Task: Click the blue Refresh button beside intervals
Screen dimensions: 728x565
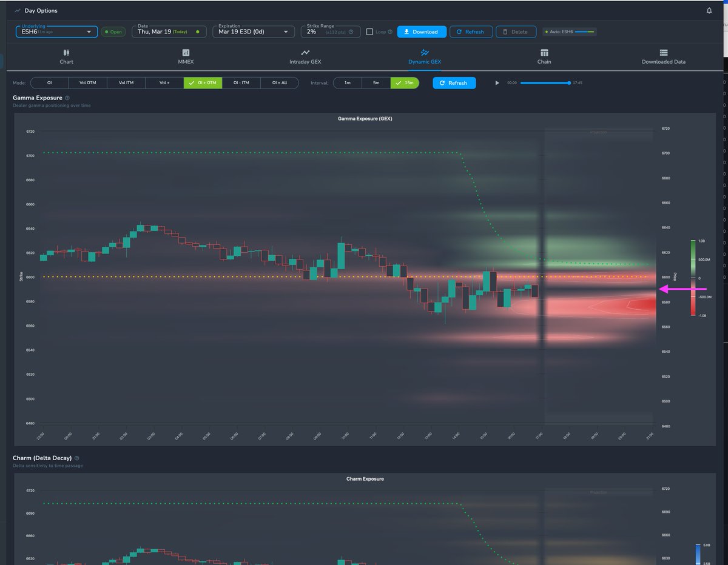Action: click(x=454, y=83)
